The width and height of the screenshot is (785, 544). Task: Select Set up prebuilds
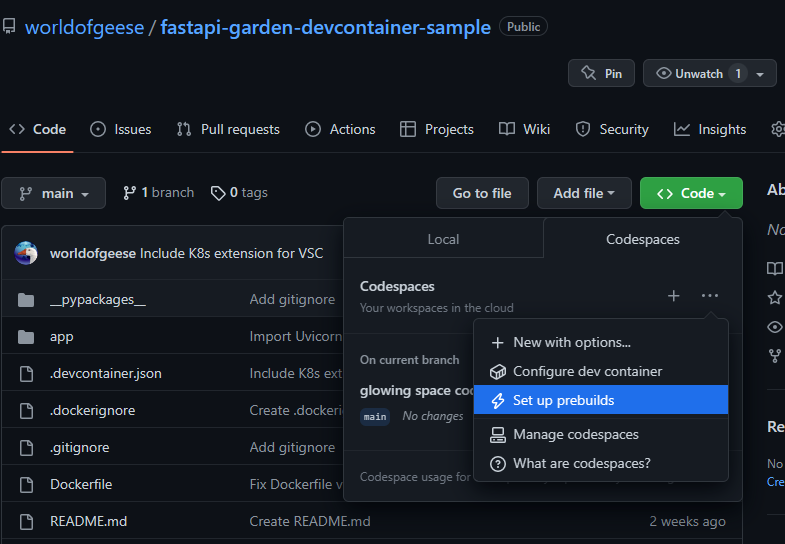[601, 400]
